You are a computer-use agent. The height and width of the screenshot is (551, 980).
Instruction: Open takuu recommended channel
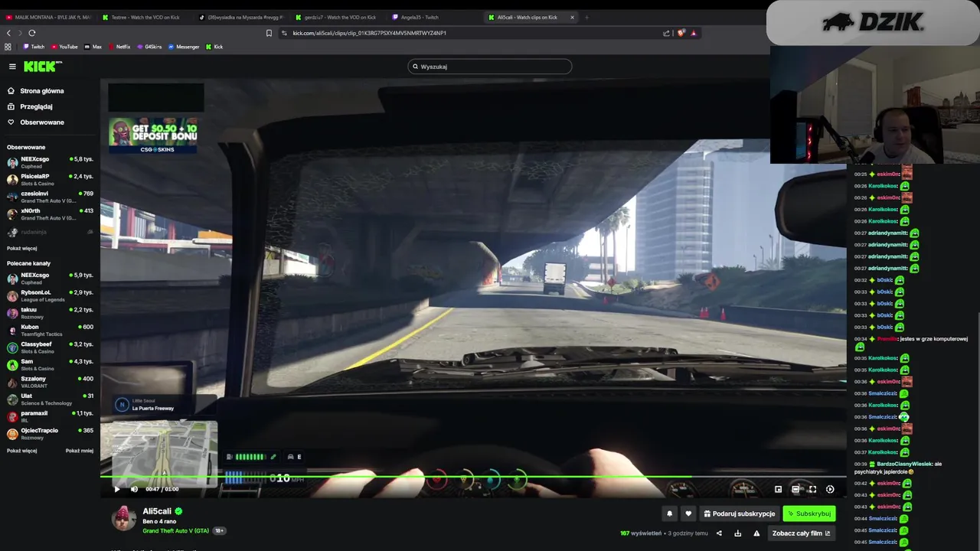50,313
